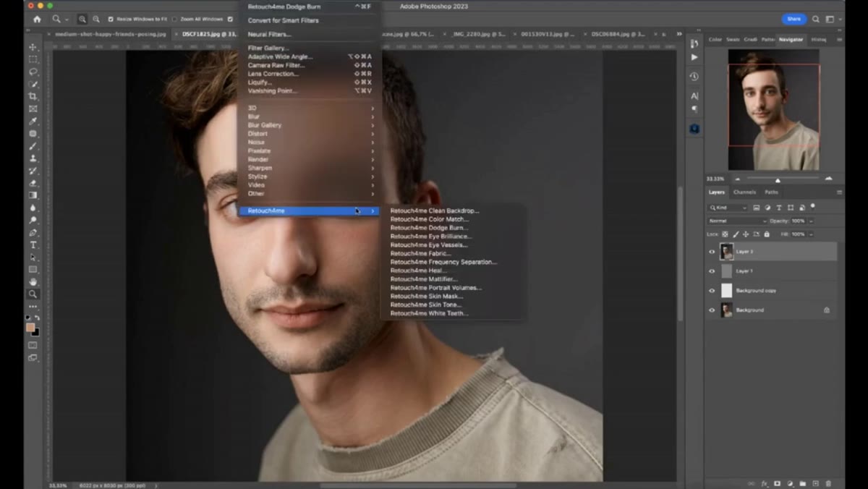The image size is (868, 489).
Task: Click the blue Share button
Action: coord(793,19)
